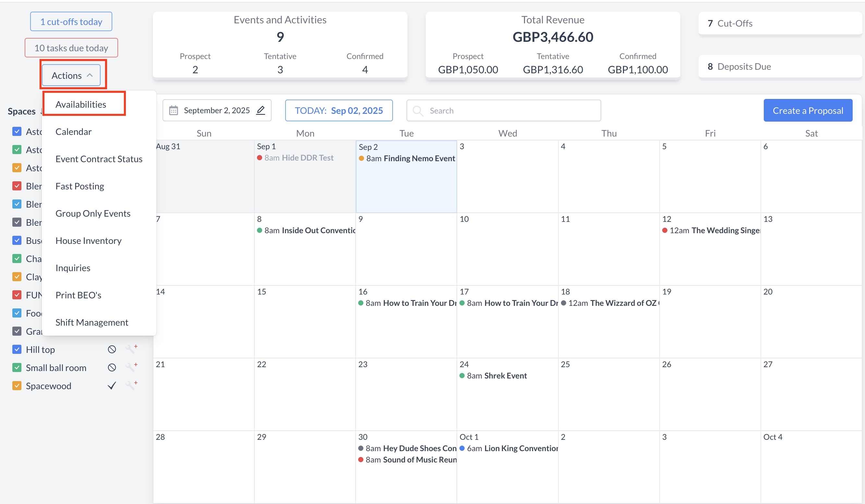Image resolution: width=865 pixels, height=504 pixels.
Task: Expand the 7 Cut-Offs panel
Action: pos(779,23)
